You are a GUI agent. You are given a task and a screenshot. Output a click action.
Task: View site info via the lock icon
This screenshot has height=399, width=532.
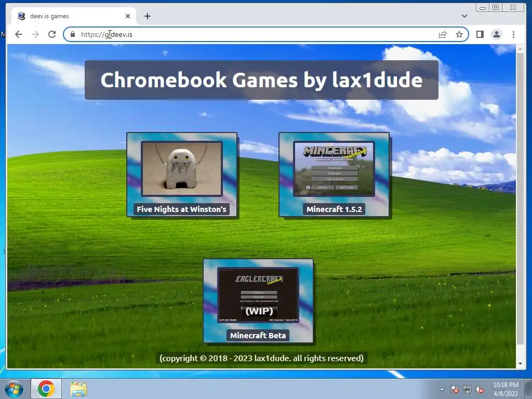pyautogui.click(x=73, y=34)
